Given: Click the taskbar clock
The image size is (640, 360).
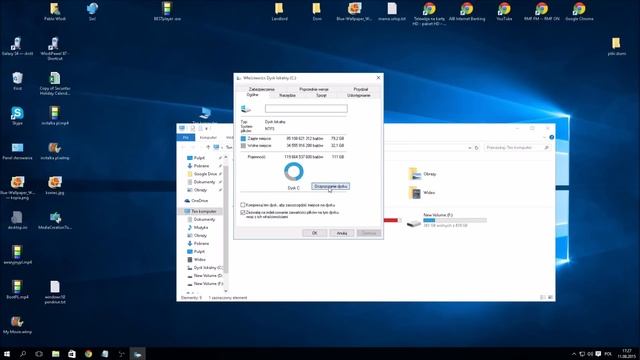Looking at the screenshot, I should (627, 353).
